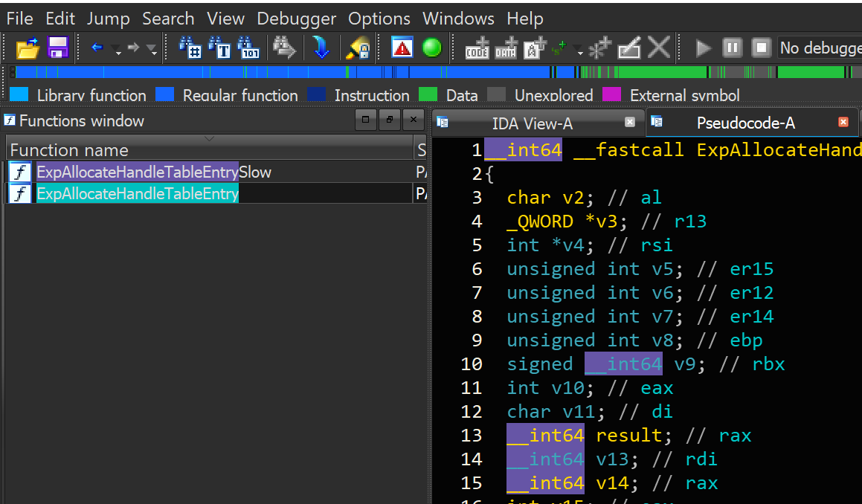
Task: Stop the process with the stop button
Action: (x=762, y=48)
